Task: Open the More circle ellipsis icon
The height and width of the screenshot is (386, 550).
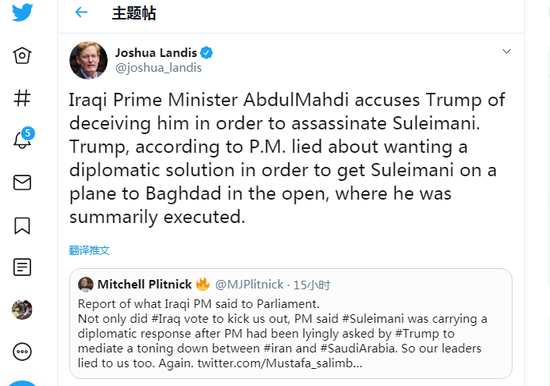Action: click(x=22, y=352)
